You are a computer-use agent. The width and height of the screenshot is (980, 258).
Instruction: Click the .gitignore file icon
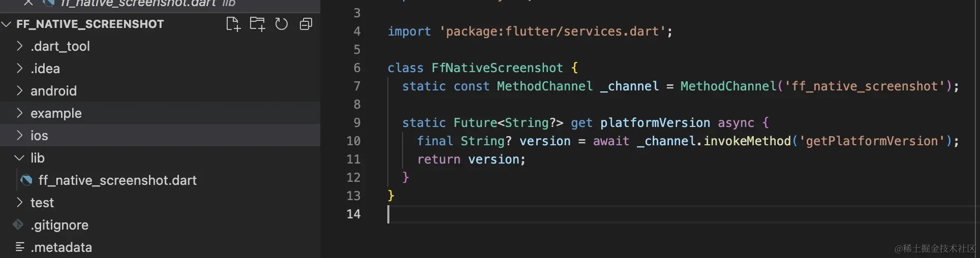[x=18, y=224]
